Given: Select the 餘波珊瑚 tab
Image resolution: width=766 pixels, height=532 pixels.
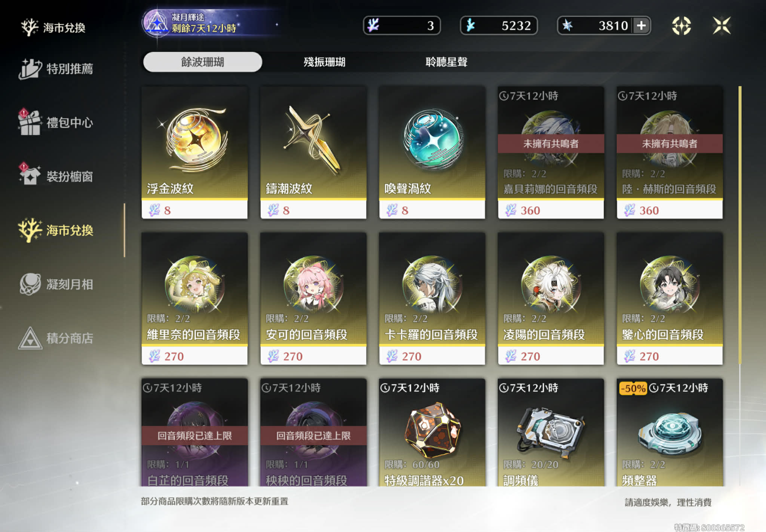Looking at the screenshot, I should pyautogui.click(x=202, y=62).
